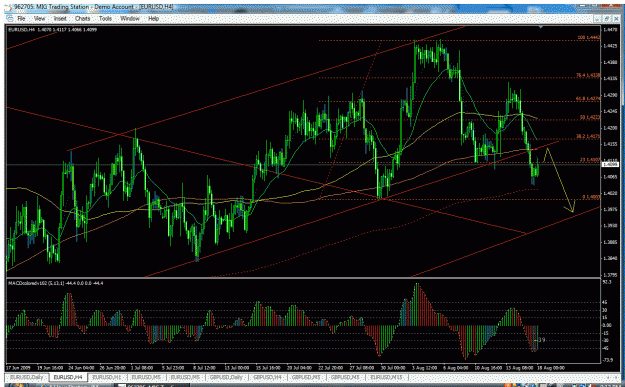Open the Insert menu
This screenshot has width=625, height=387.
60,19
